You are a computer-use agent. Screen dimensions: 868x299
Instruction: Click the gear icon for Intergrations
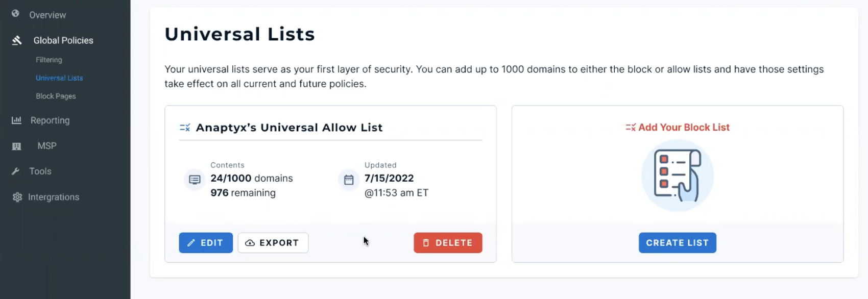[17, 197]
